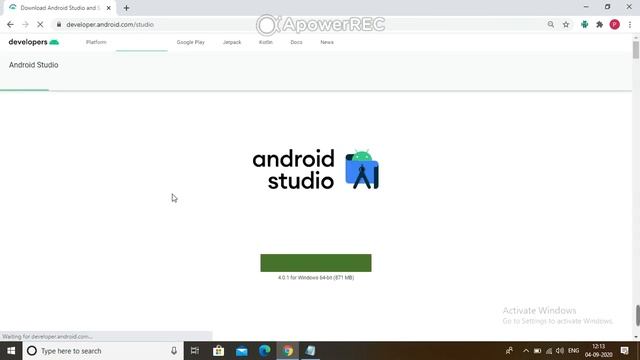Click the address bar URL
Screen dimensions: 640x360
110,24
